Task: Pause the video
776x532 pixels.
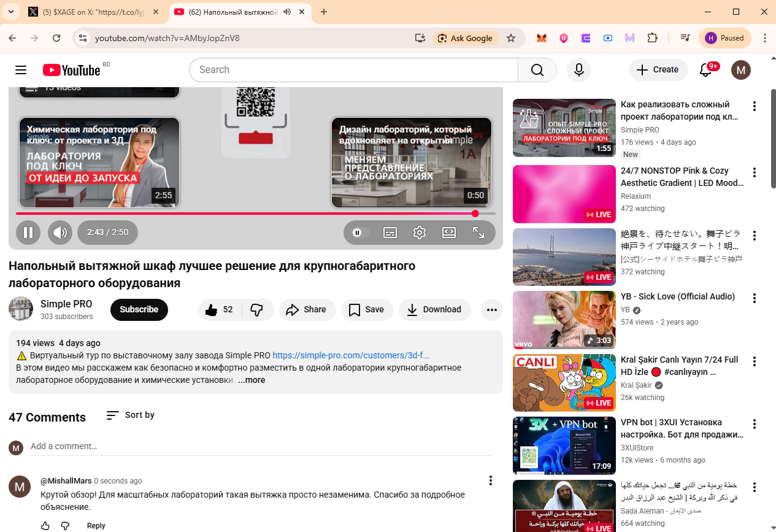Action: tap(28, 233)
